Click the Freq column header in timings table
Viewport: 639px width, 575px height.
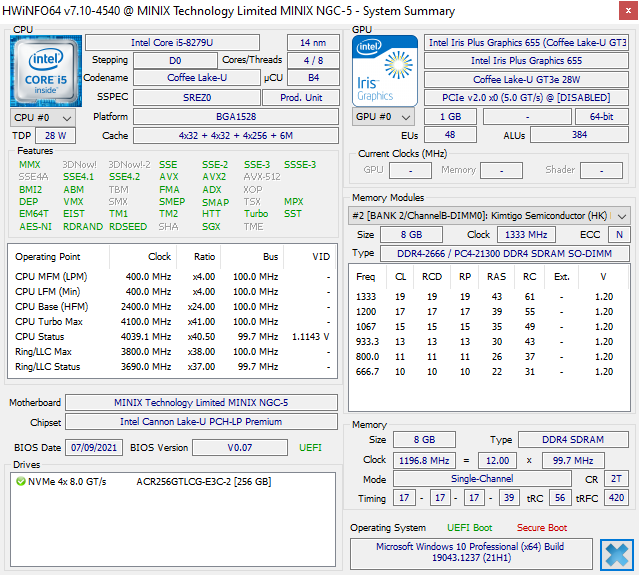[366, 277]
